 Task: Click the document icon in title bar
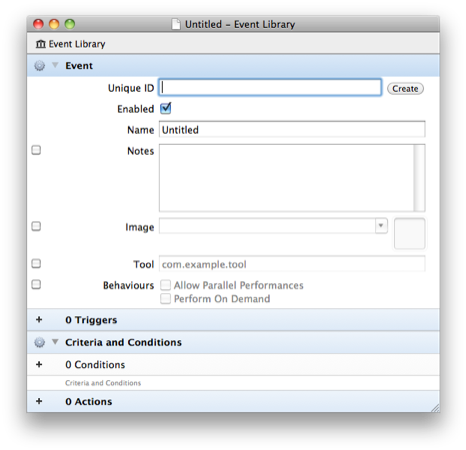pos(176,24)
